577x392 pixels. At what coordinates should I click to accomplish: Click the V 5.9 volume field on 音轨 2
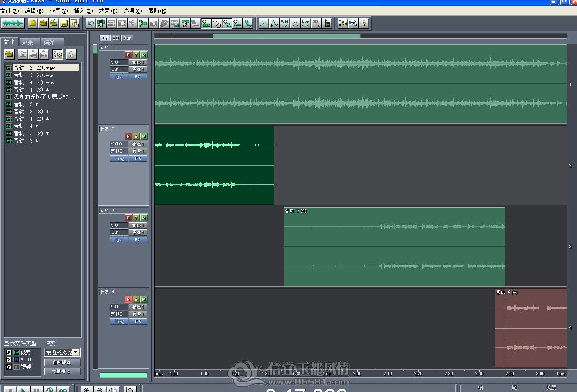coord(119,144)
